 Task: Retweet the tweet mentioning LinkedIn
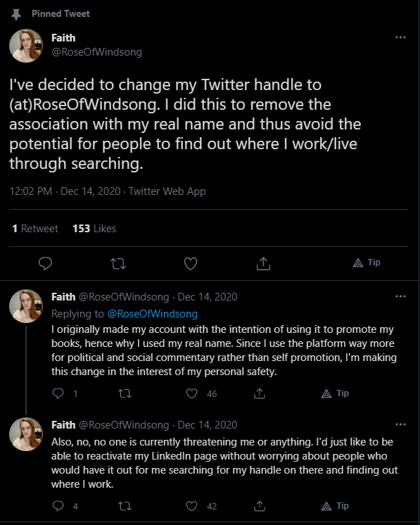coord(125,506)
